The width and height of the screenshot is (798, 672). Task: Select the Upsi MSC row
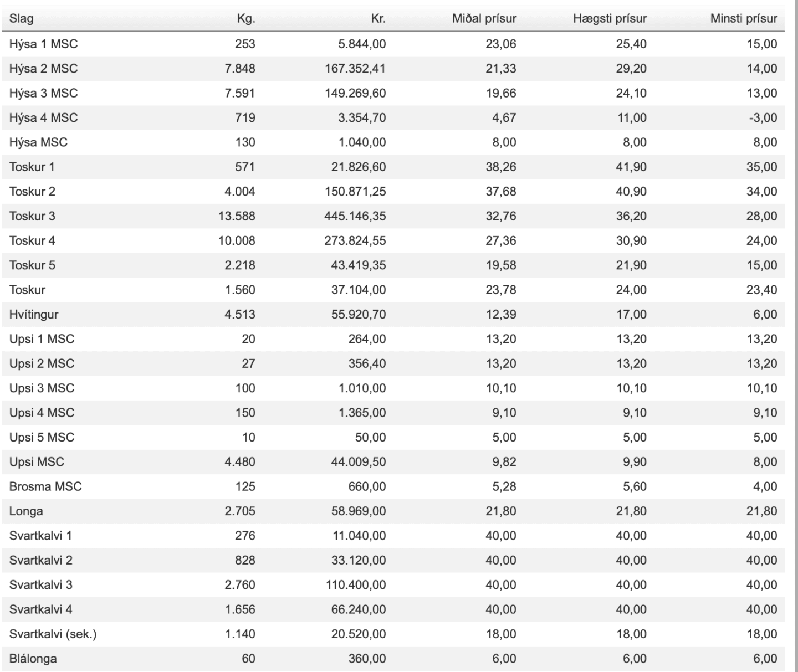pos(393,462)
